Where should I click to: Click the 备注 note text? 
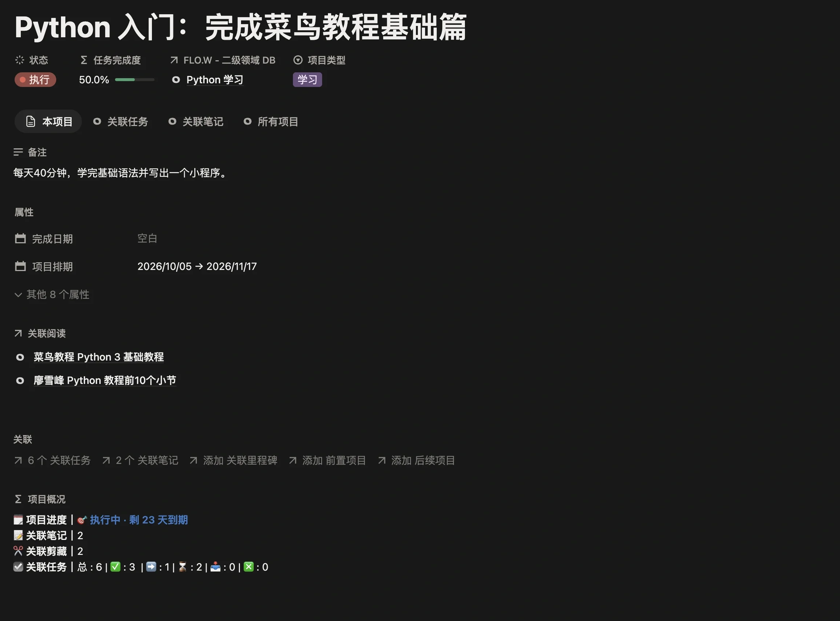tap(121, 173)
